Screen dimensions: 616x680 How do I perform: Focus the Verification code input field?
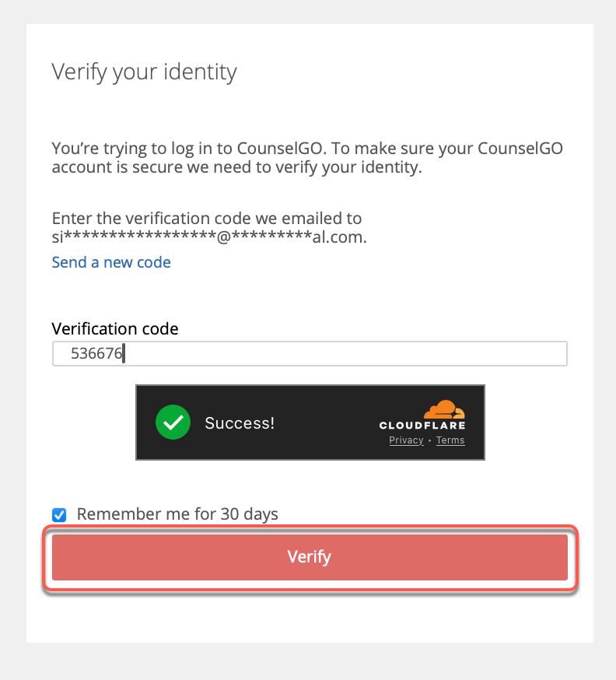tap(342, 354)
